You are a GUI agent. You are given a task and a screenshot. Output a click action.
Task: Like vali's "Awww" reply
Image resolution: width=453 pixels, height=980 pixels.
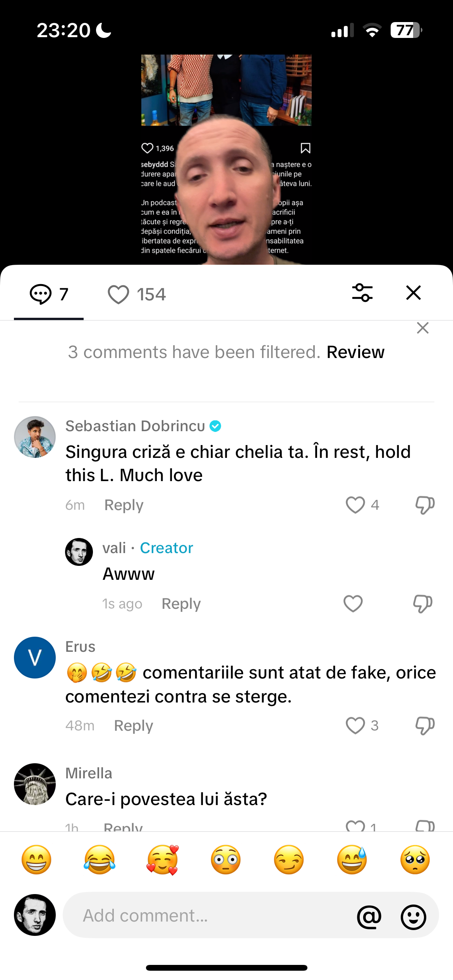point(353,603)
